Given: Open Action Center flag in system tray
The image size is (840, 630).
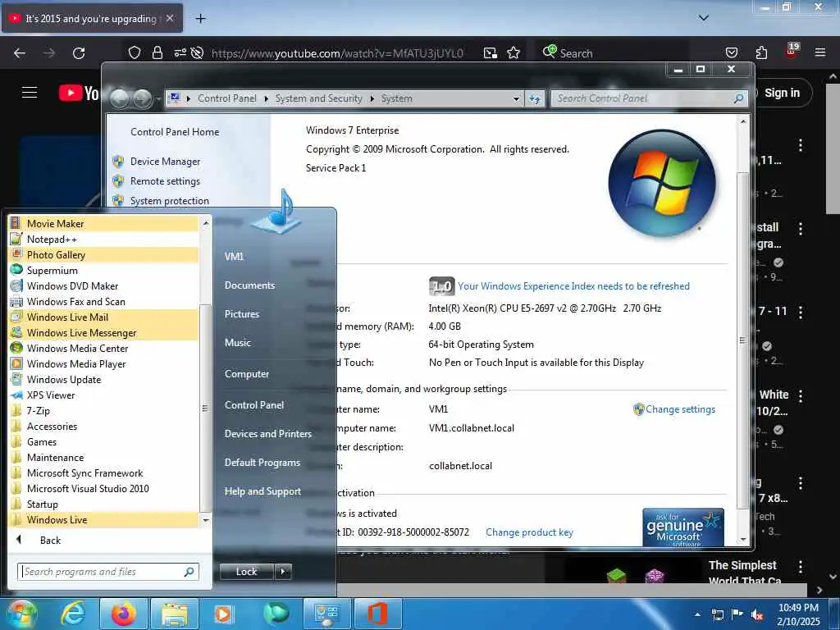Looking at the screenshot, I should (737, 614).
